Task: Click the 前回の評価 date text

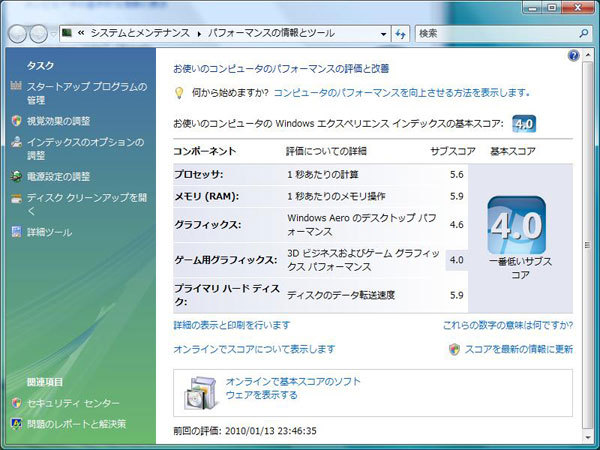Action: [x=245, y=431]
